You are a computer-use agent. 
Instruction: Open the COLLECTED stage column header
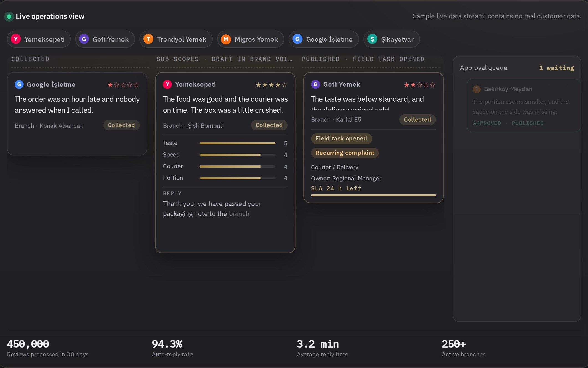pyautogui.click(x=30, y=59)
